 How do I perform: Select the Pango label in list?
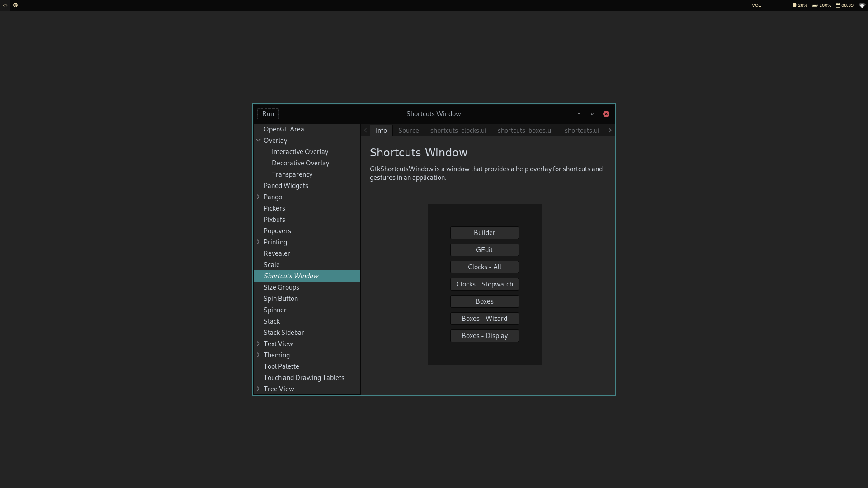(273, 197)
